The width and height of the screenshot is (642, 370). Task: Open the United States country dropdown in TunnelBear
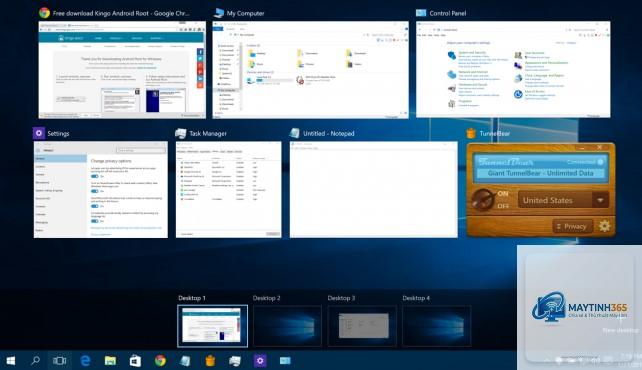coord(563,200)
